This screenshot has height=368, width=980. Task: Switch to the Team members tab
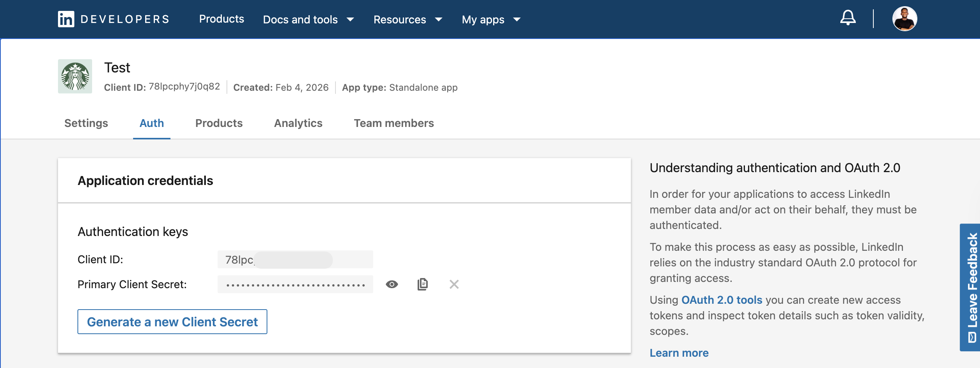[393, 123]
